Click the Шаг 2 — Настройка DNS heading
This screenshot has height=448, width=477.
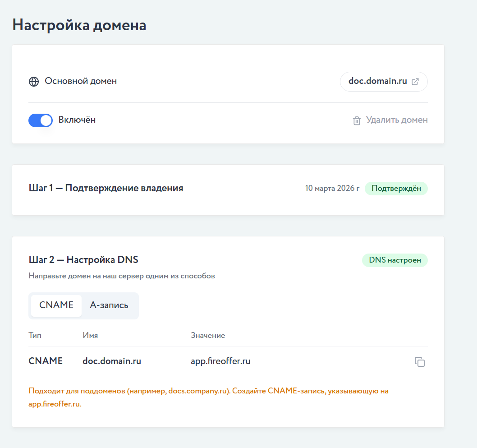(83, 260)
